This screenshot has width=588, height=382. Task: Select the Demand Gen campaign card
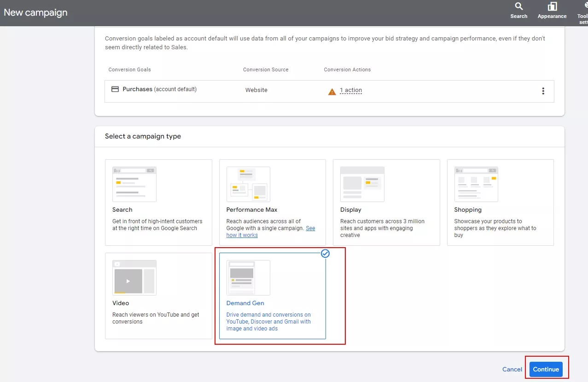pos(273,296)
